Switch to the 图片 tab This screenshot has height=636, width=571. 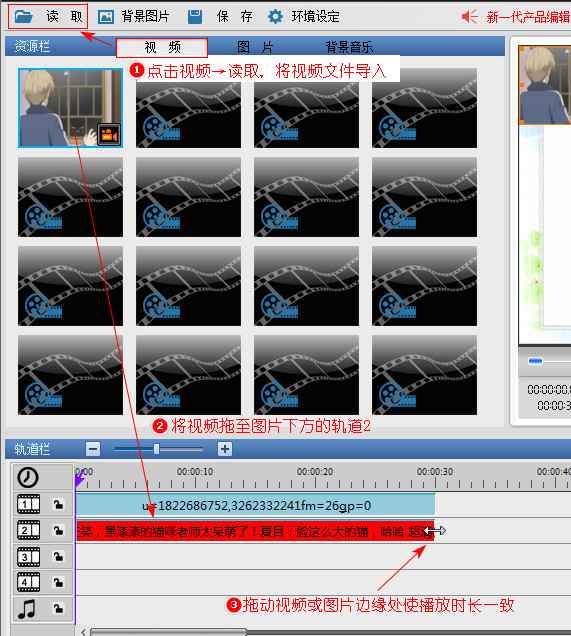click(x=255, y=47)
